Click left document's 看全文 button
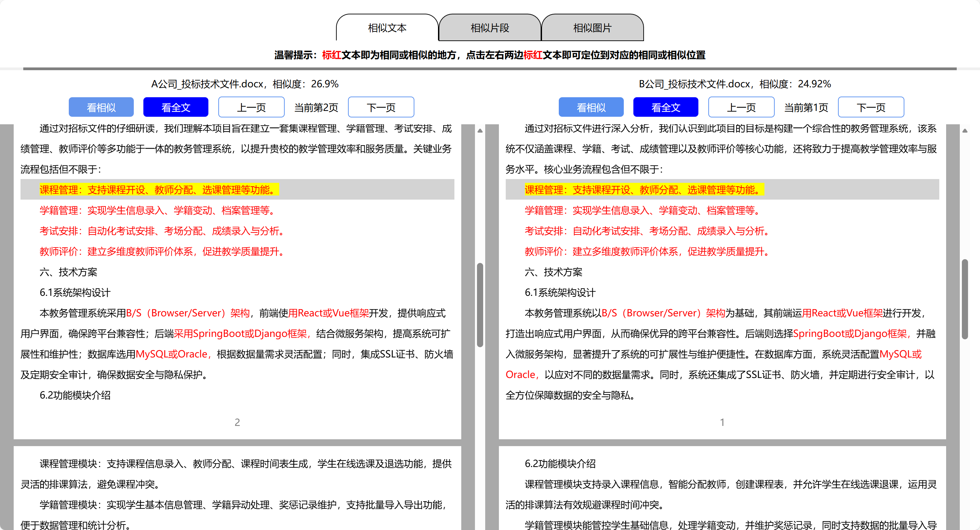 176,108
